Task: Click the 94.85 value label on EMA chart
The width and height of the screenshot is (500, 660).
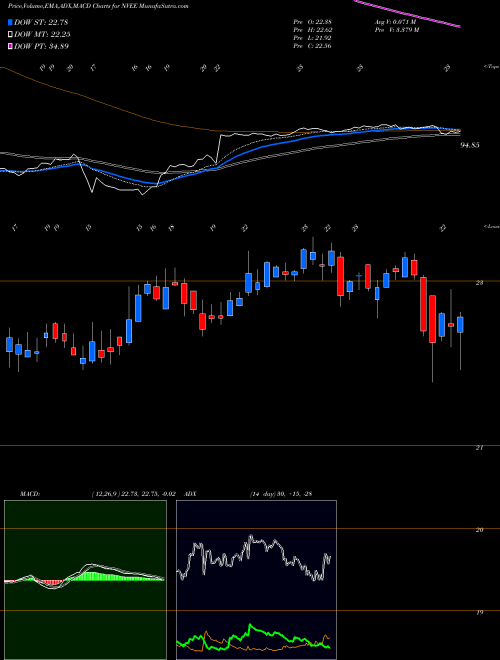Action: click(470, 145)
